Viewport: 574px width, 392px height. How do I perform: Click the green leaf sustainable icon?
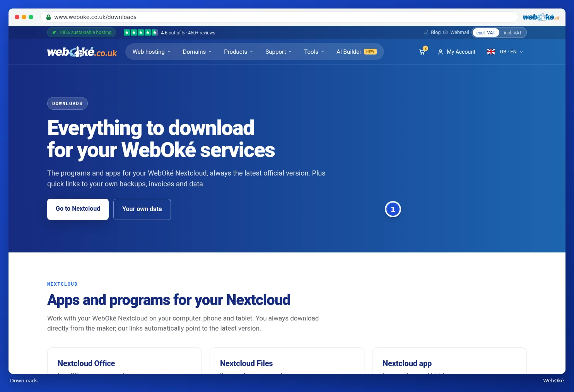pos(54,32)
